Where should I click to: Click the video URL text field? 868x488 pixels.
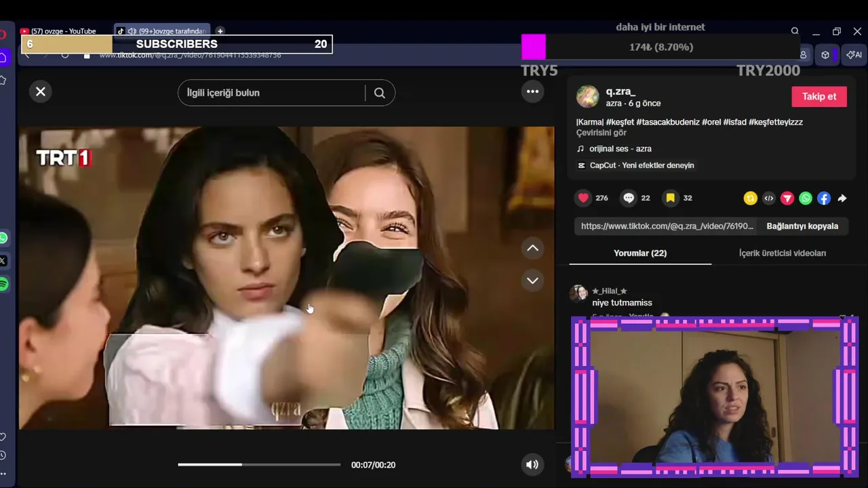[x=667, y=226]
